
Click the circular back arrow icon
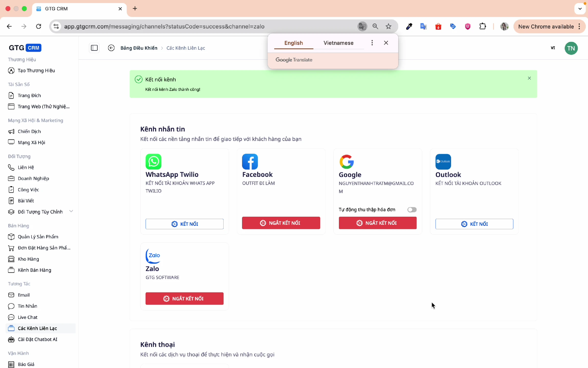111,48
